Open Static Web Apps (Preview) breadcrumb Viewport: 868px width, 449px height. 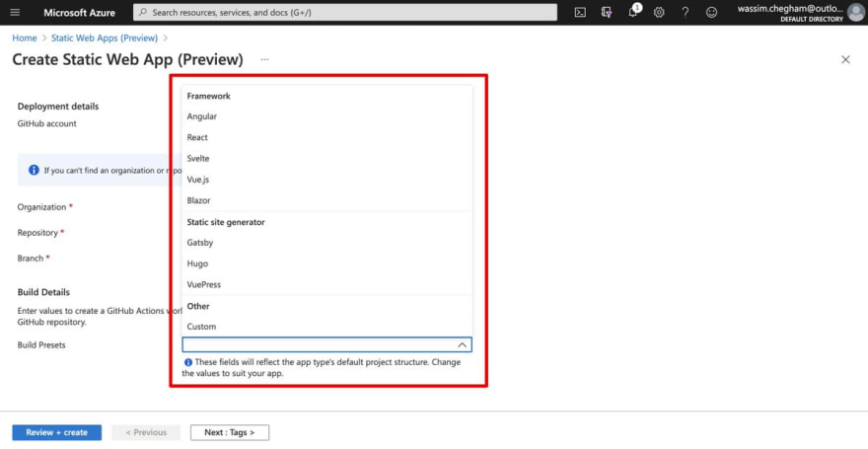click(105, 38)
